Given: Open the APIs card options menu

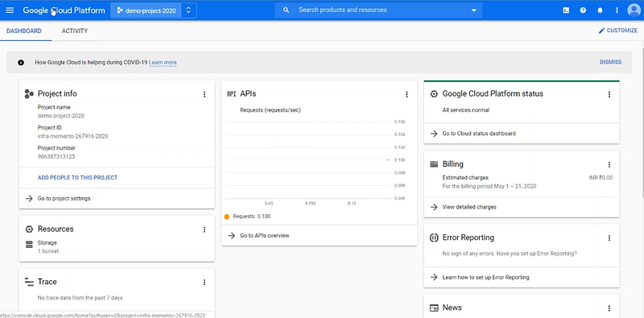Looking at the screenshot, I should tap(407, 94).
